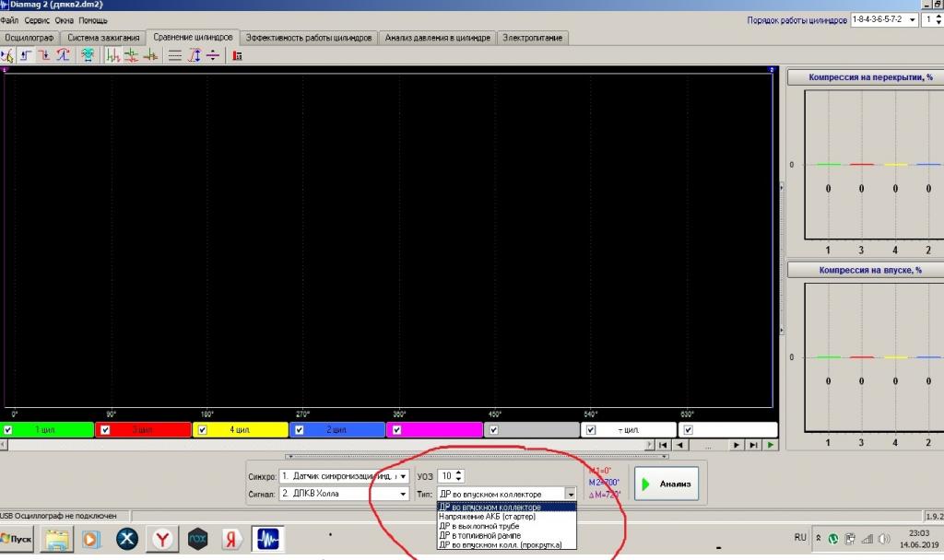The image size is (944, 560).
Task: Open the Сервис menu
Action: pyautogui.click(x=37, y=20)
